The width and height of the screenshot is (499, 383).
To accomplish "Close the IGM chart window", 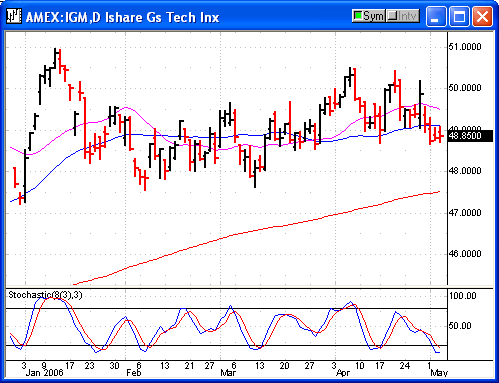I will tap(482, 16).
